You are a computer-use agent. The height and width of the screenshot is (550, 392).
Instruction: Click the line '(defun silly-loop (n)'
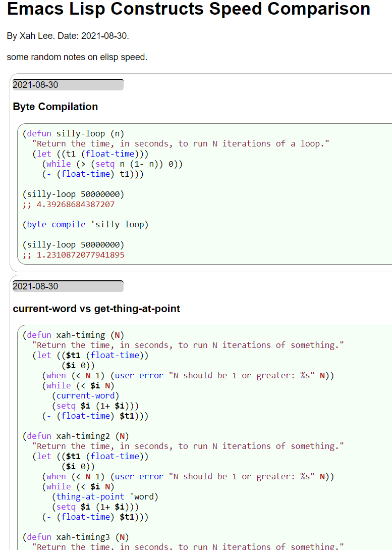click(x=73, y=134)
